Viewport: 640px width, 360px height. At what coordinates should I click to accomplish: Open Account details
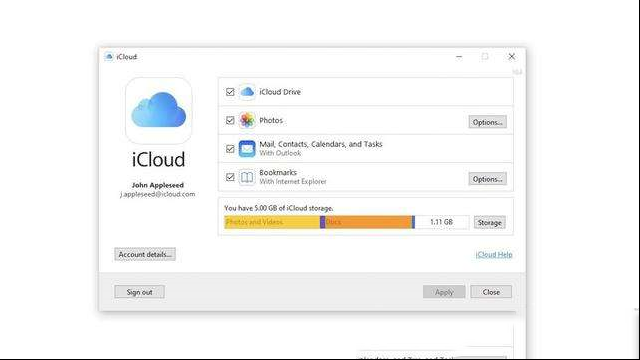pyautogui.click(x=145, y=254)
